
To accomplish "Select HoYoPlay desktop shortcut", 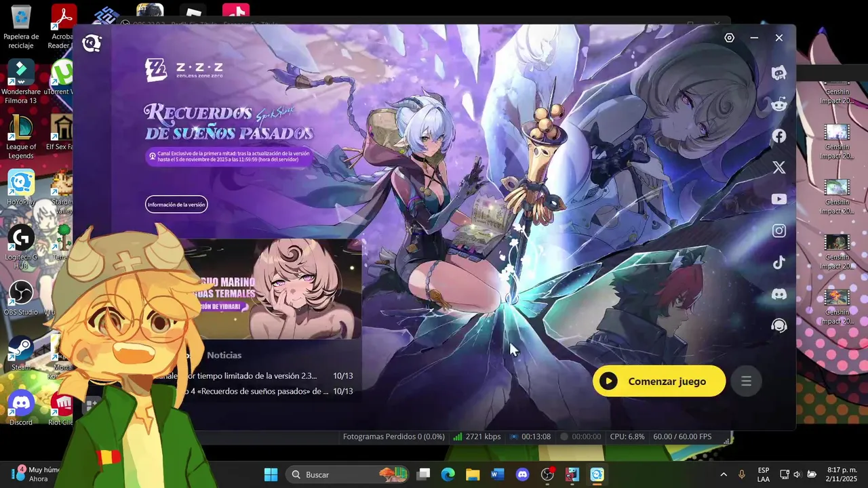I will (21, 188).
